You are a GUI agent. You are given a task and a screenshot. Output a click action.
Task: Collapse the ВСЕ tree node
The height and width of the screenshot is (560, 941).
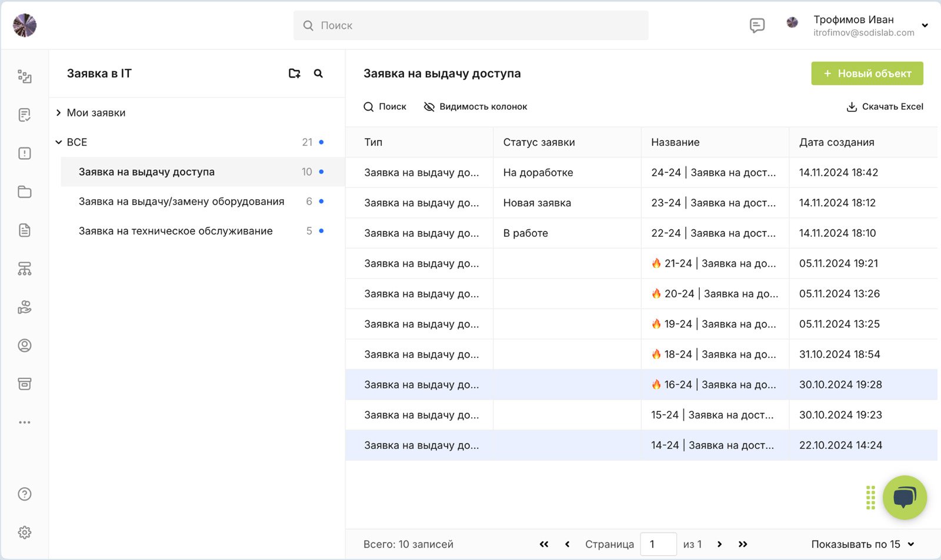[x=58, y=142]
